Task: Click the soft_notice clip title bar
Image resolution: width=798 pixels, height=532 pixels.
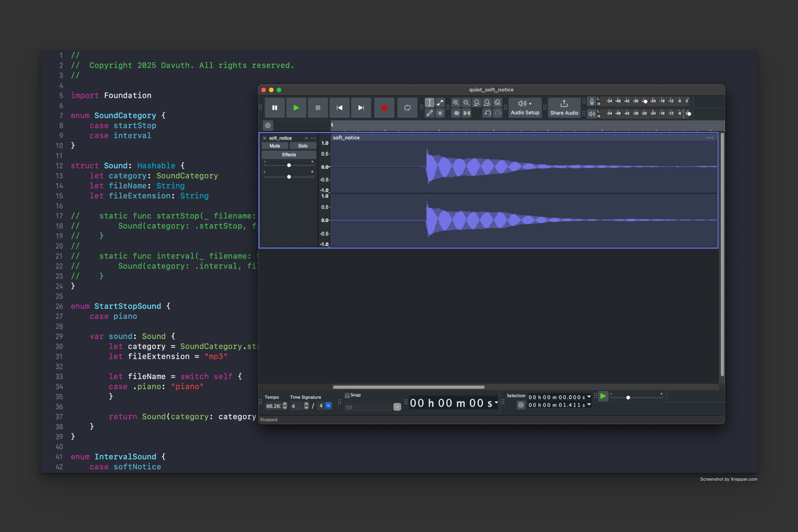Action: click(x=523, y=138)
